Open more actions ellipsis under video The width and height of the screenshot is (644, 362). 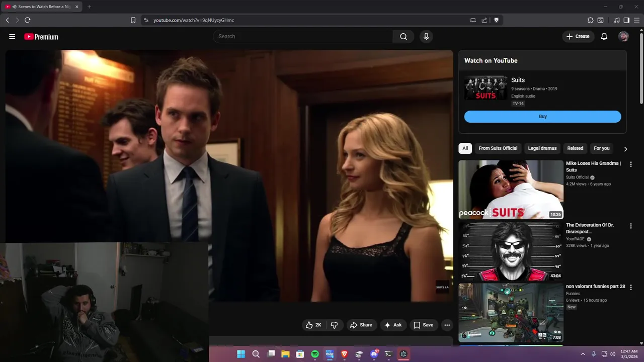click(x=447, y=325)
